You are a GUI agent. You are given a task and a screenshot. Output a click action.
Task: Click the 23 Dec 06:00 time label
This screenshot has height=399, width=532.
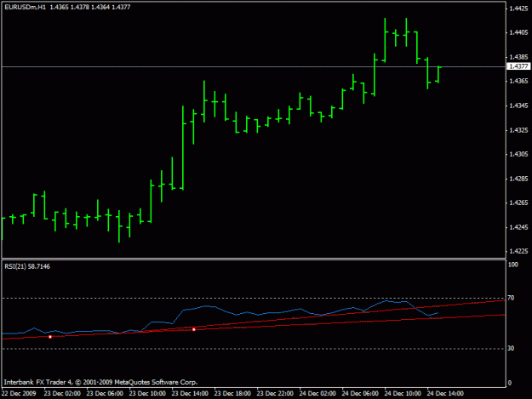point(105,393)
